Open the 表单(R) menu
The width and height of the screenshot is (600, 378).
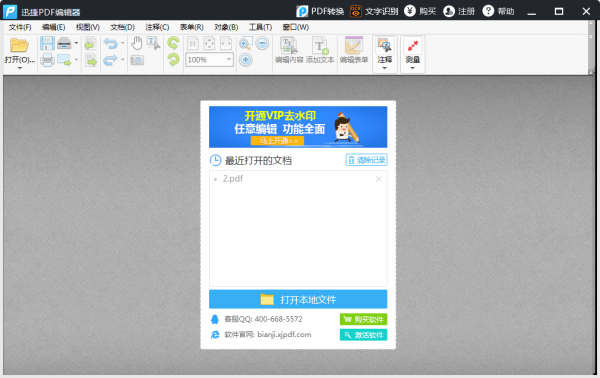192,27
